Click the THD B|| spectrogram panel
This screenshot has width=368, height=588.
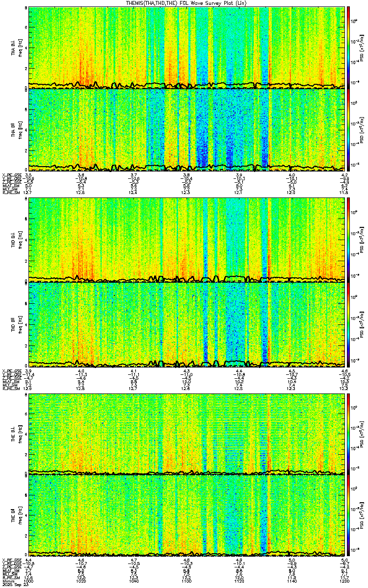click(186, 324)
